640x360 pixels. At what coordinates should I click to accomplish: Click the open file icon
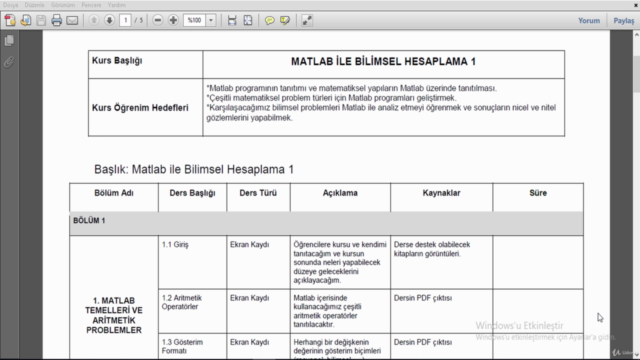pos(26,20)
